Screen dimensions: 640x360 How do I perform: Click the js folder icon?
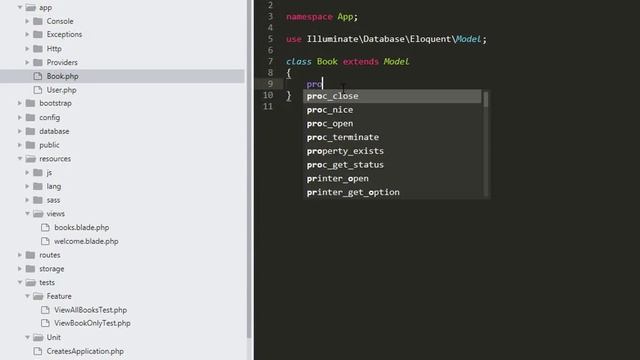coord(38,173)
